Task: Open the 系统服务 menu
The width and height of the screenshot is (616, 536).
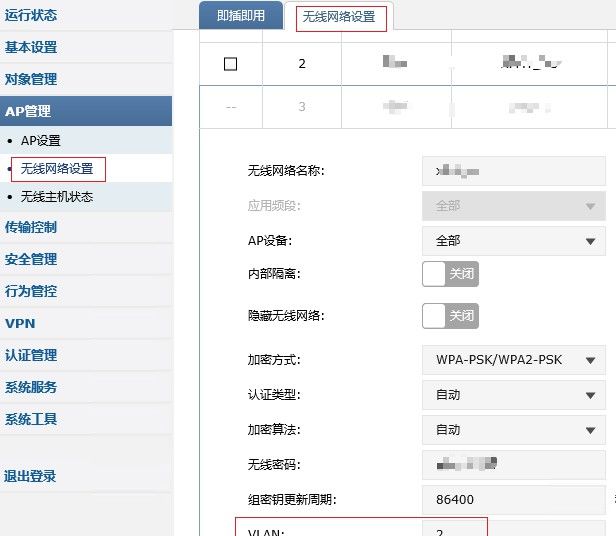Action: [x=86, y=387]
